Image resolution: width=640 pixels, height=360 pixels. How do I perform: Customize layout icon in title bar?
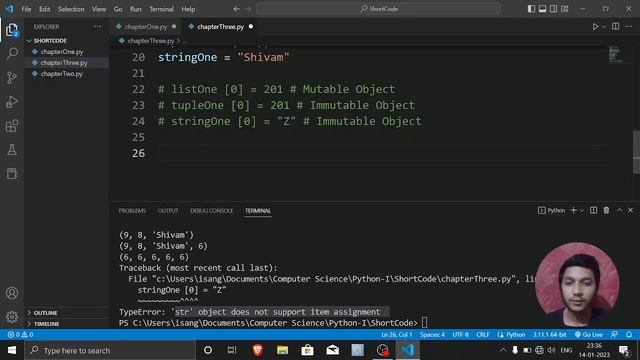click(x=565, y=9)
